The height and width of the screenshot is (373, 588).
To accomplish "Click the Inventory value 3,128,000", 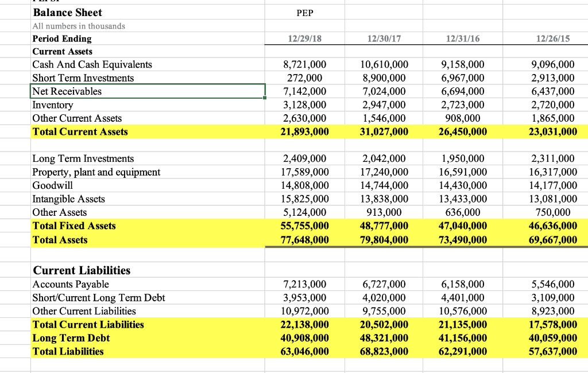I will 304,104.
